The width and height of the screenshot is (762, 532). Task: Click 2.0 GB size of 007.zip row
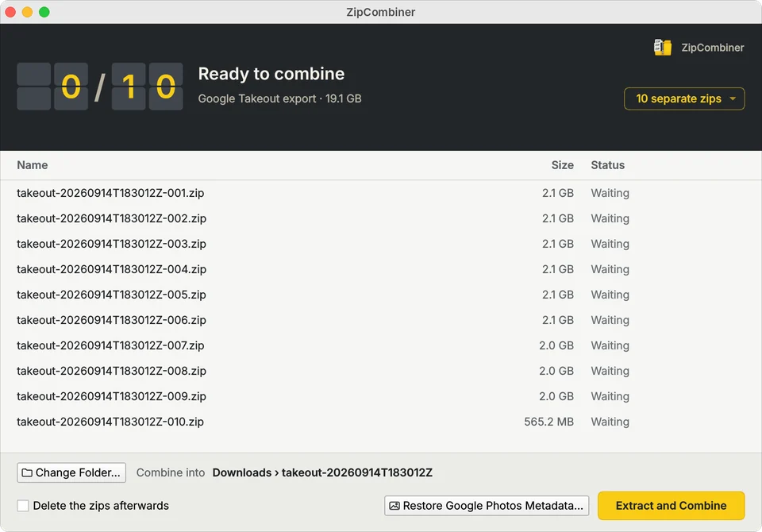(556, 345)
